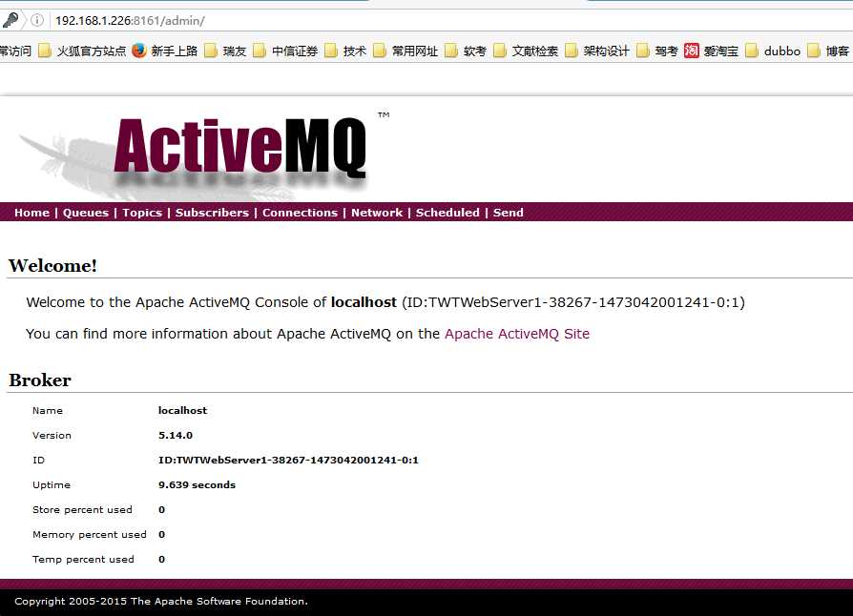This screenshot has width=853, height=616.
Task: Click the site information icon
Action: pyautogui.click(x=37, y=20)
